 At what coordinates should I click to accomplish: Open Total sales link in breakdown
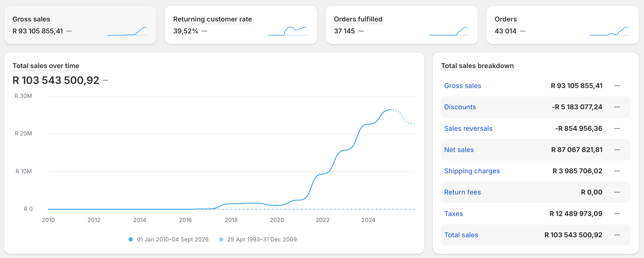coord(461,235)
